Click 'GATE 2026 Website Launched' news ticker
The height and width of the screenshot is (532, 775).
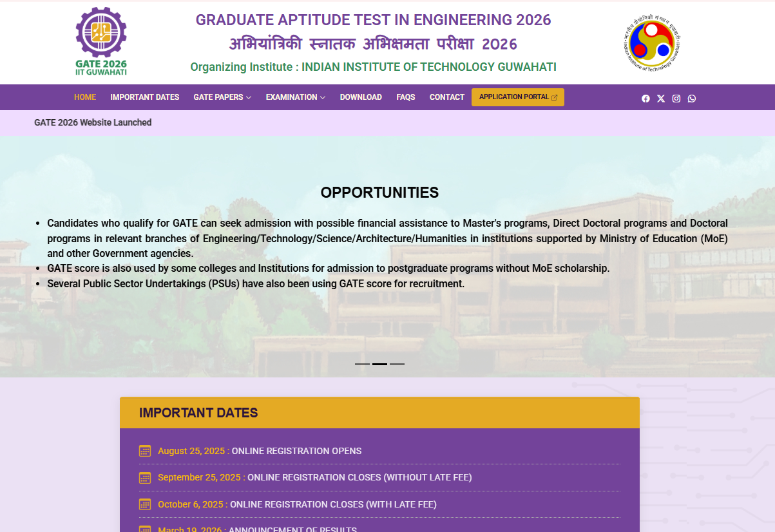pos(93,122)
